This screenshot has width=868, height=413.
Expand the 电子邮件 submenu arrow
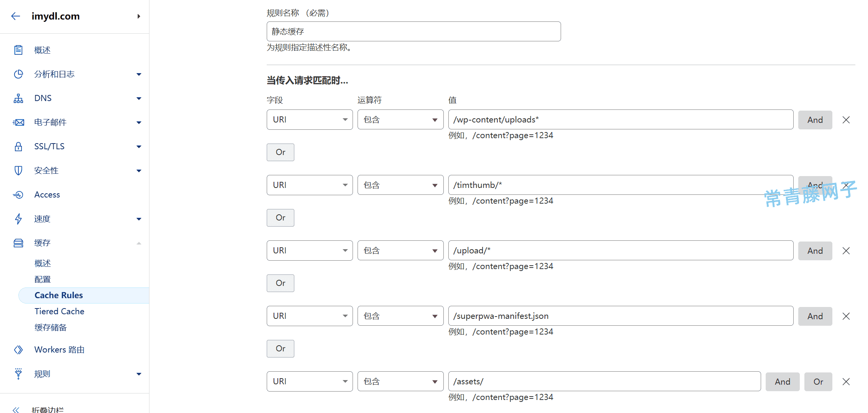point(139,122)
